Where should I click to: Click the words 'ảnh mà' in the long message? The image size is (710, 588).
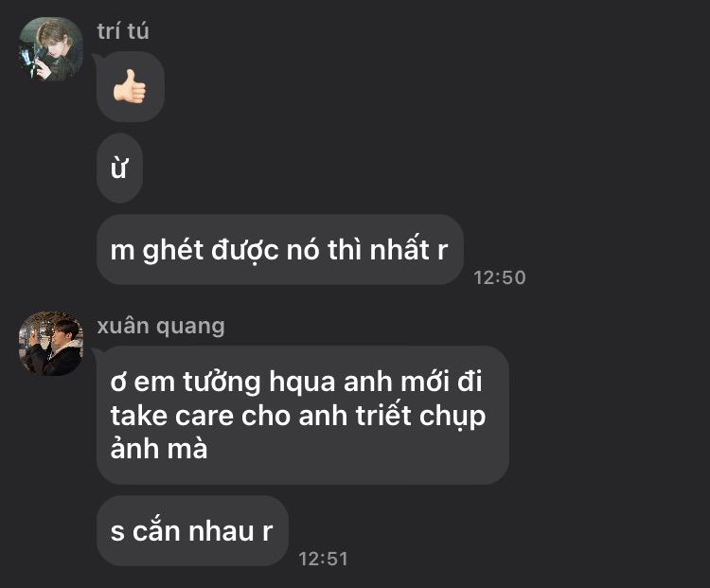click(x=159, y=448)
